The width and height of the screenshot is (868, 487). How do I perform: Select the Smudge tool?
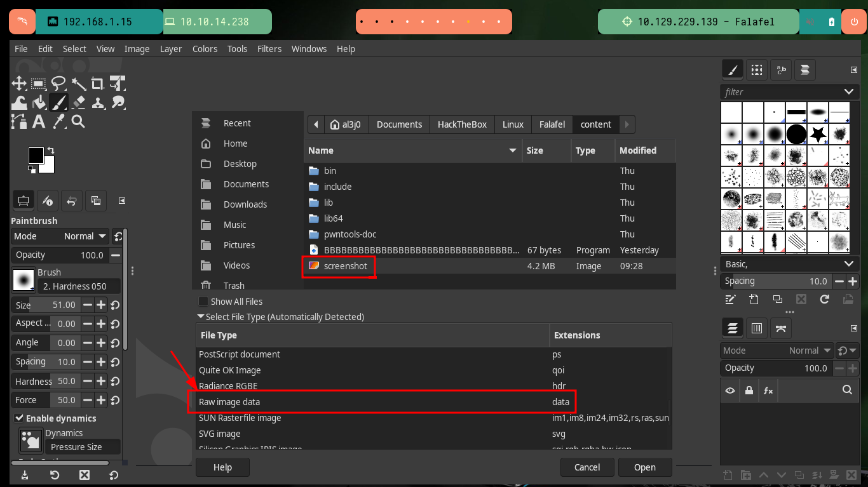tap(117, 102)
